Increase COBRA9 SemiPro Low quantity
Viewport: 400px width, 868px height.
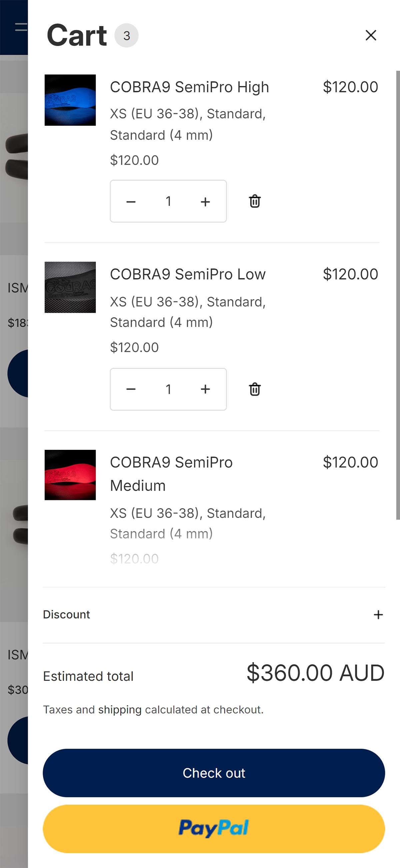click(205, 389)
